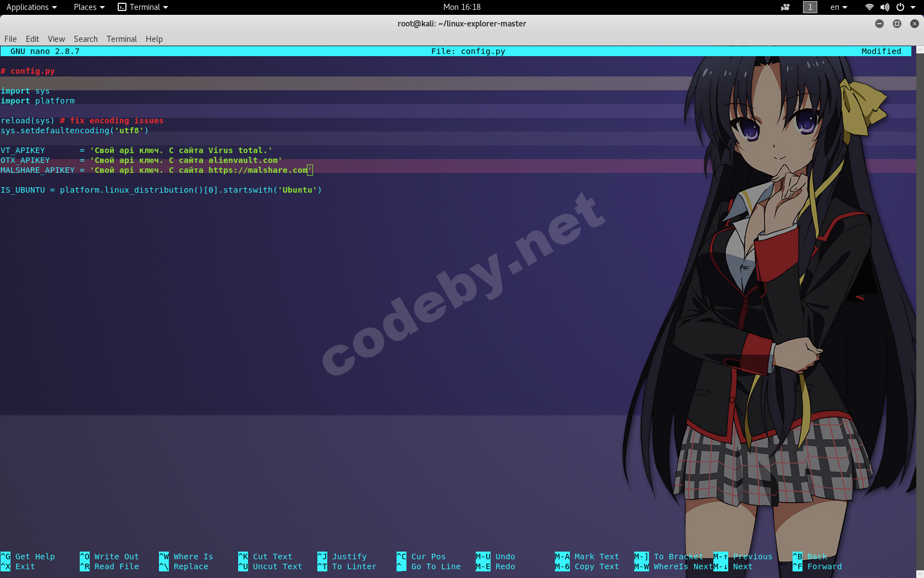The height and width of the screenshot is (578, 924).
Task: Click the Wi-Fi network status icon
Action: 869,7
